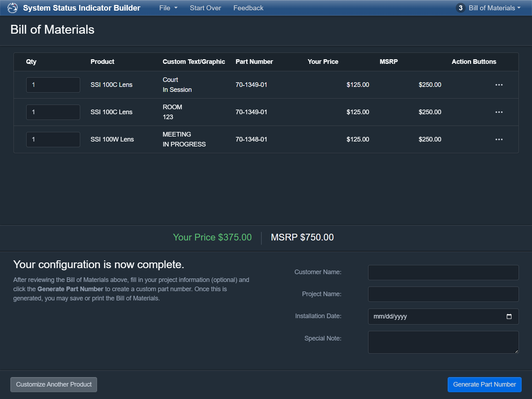Select the Start Over menu item
The width and height of the screenshot is (532, 399).
205,8
